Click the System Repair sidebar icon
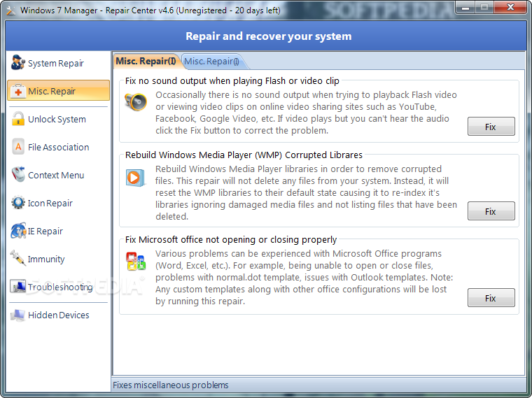 click(x=17, y=62)
